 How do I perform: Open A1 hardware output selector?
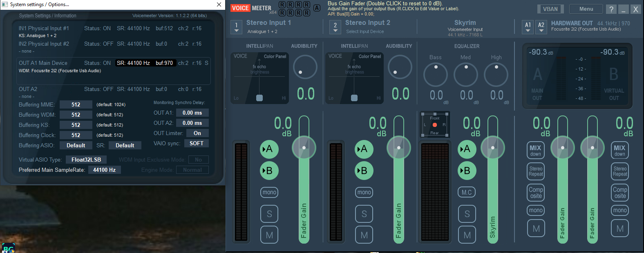pos(528,27)
